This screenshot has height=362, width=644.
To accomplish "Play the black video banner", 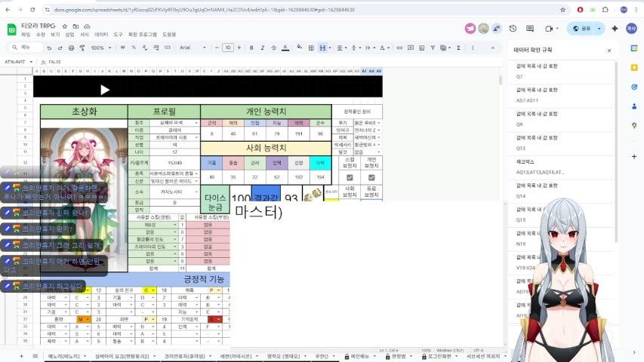I will tap(105, 90).
